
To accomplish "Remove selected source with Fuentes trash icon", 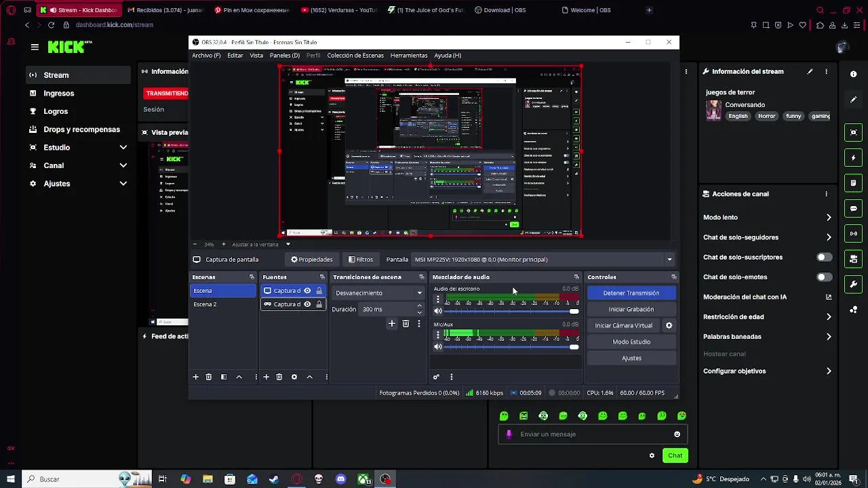I will point(279,377).
